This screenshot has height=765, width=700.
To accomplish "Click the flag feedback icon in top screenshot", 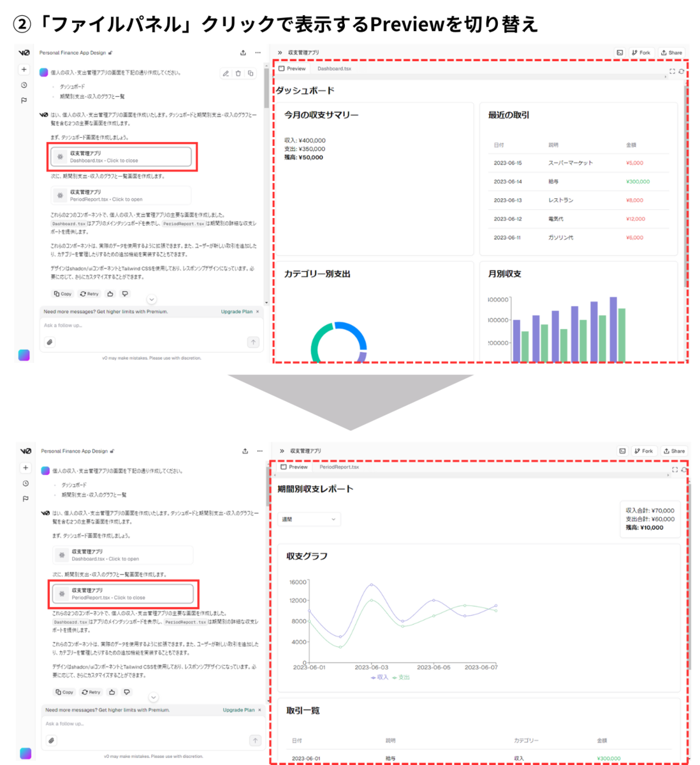I will point(24,100).
